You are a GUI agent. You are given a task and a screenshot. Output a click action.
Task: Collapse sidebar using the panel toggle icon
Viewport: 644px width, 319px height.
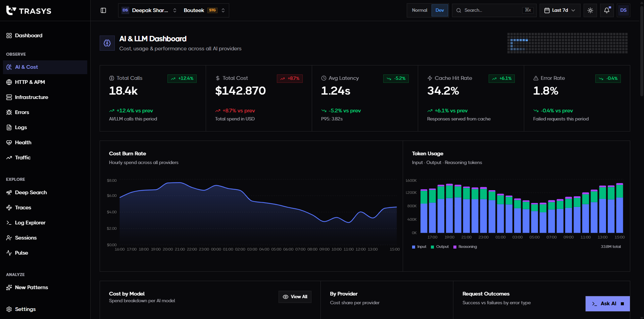(x=103, y=10)
